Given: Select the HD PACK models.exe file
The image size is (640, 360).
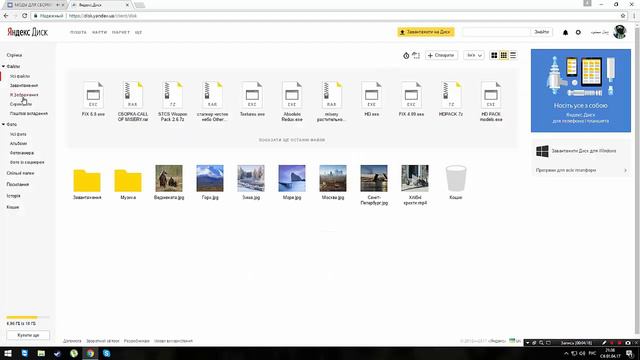Looking at the screenshot, I should (x=491, y=95).
